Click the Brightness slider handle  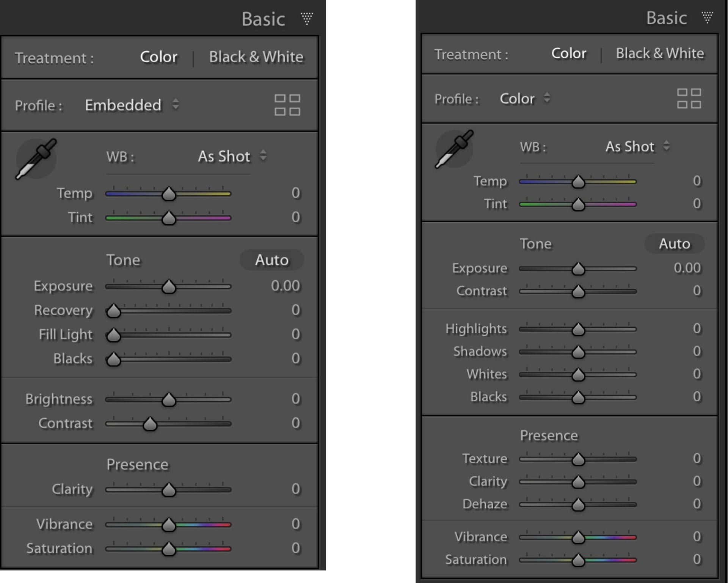tap(169, 400)
